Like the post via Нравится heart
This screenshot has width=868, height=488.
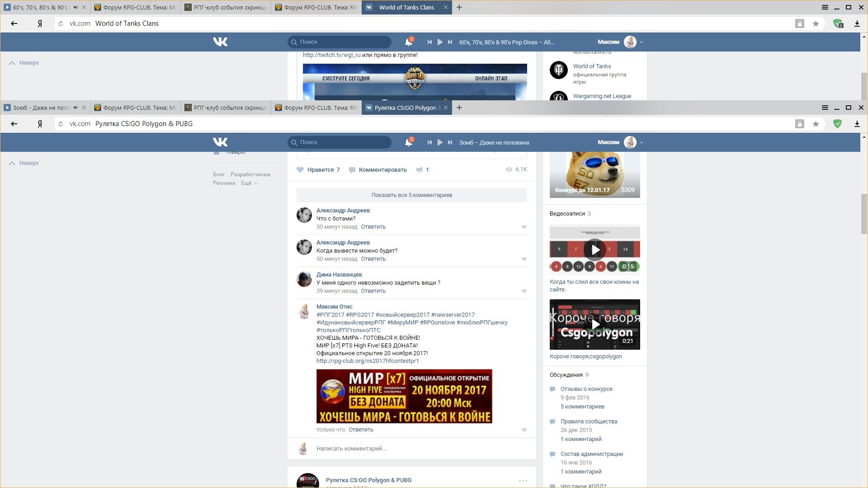(x=300, y=170)
